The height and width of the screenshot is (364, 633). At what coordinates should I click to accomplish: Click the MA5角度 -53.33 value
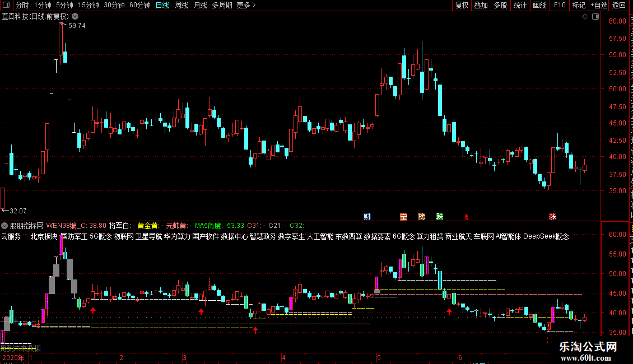pyautogui.click(x=220, y=226)
